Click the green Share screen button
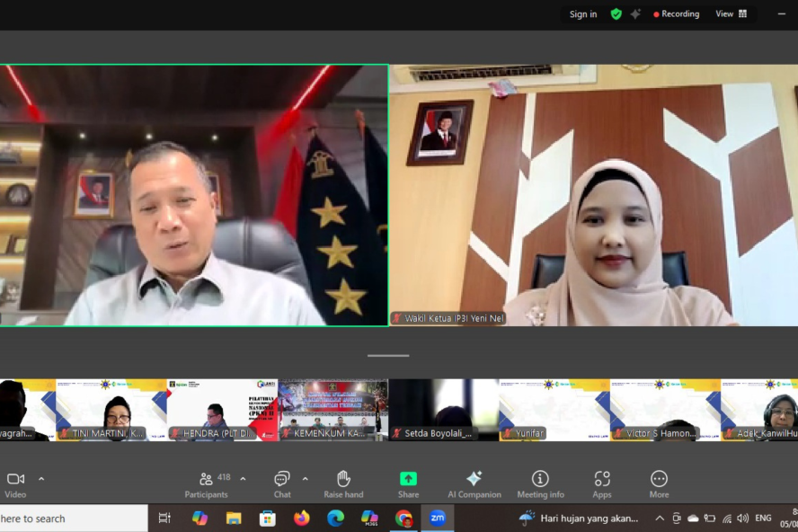798x532 pixels. [x=408, y=483]
